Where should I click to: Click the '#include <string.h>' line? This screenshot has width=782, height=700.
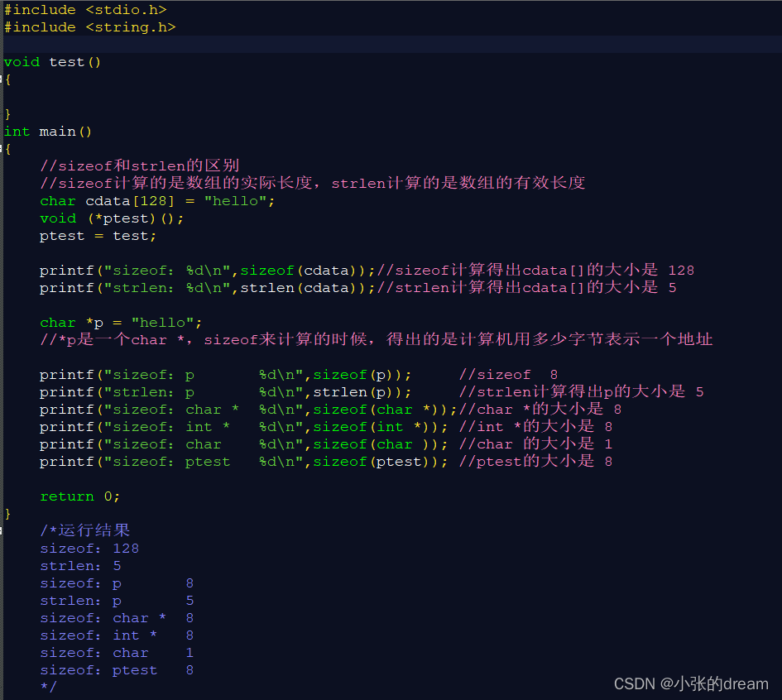(89, 27)
